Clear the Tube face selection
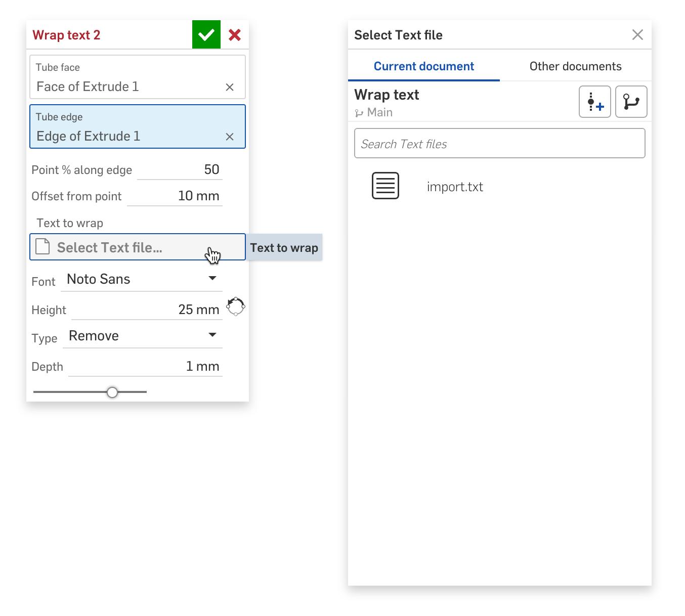685x616 pixels. point(230,87)
